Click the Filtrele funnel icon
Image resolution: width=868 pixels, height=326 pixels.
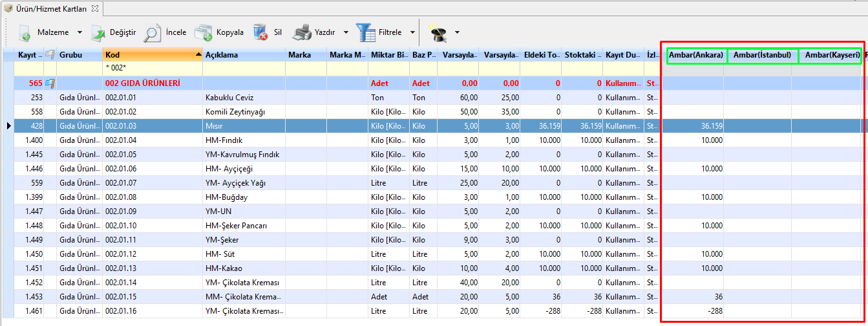point(366,32)
